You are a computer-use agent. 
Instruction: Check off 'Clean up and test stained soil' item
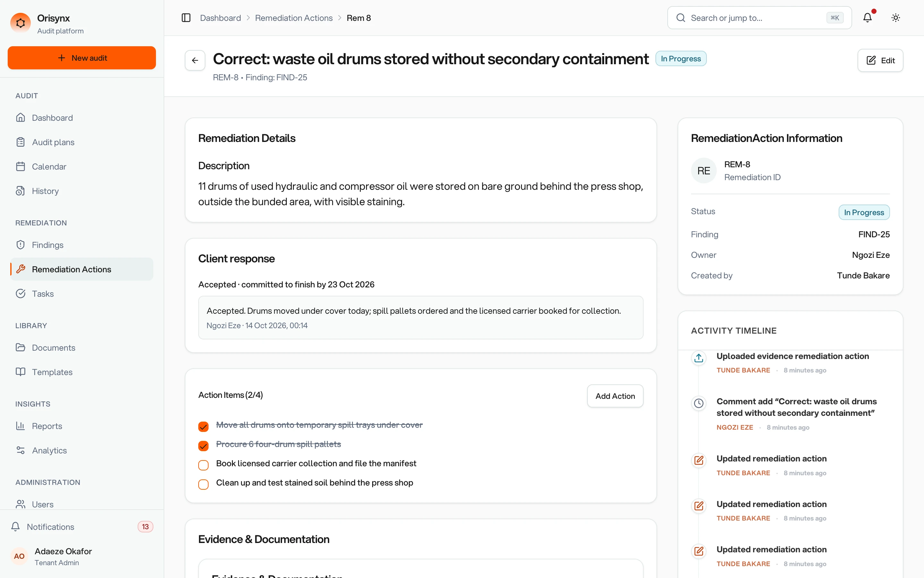(x=203, y=484)
